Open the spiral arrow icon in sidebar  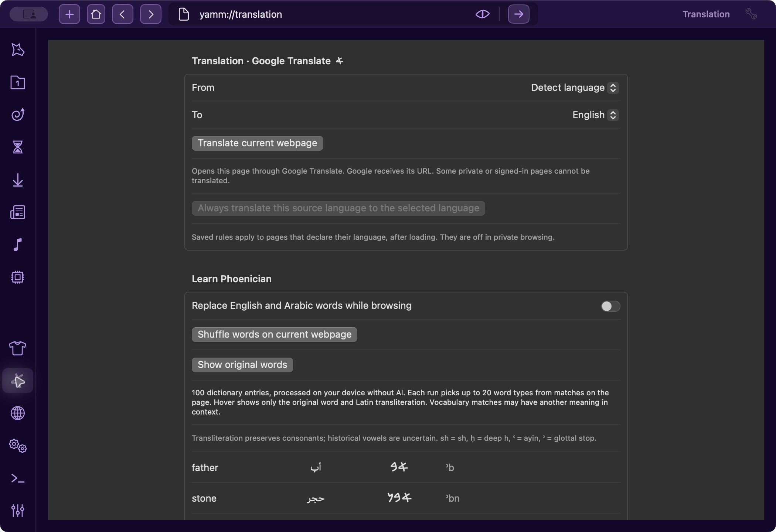(18, 115)
